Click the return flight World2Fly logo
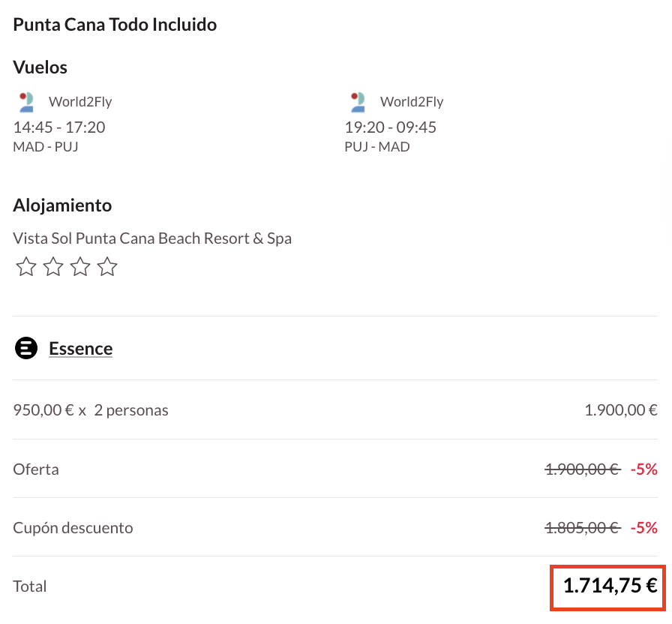 click(358, 102)
